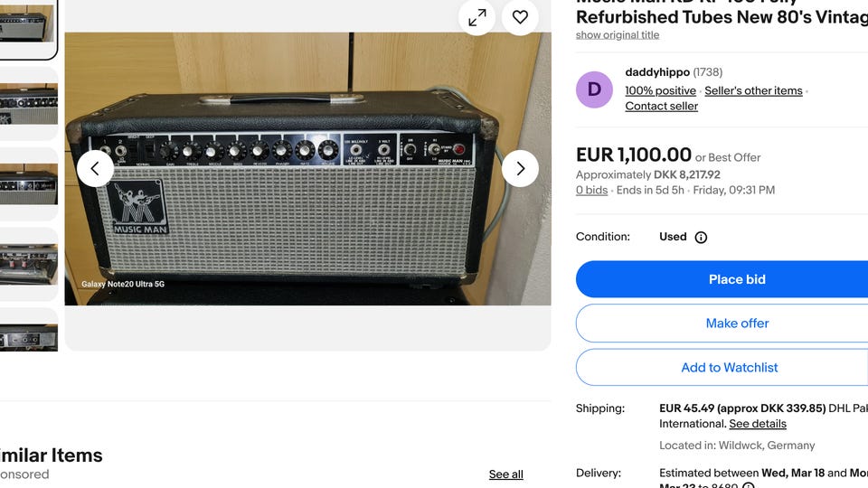The image size is (868, 488).
Task: Click the heart icon on the photo
Action: (x=520, y=17)
